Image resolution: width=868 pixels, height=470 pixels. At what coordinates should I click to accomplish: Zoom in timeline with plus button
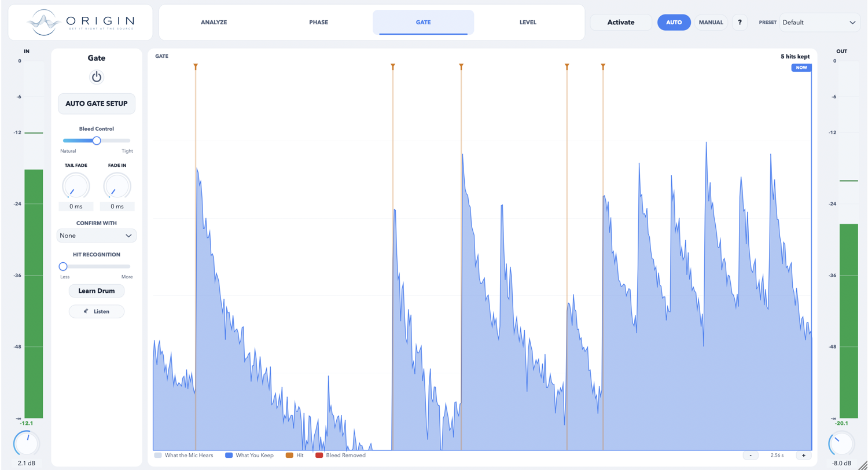coord(804,456)
